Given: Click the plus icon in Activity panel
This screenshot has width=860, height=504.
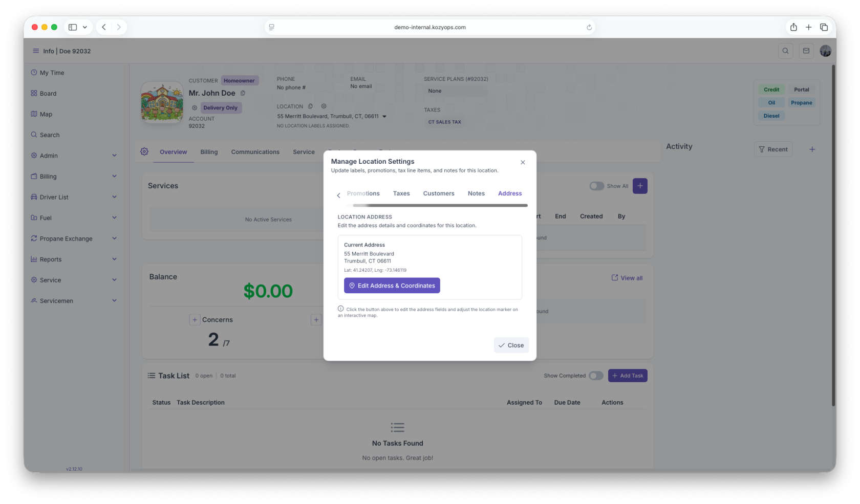Looking at the screenshot, I should click(x=812, y=149).
